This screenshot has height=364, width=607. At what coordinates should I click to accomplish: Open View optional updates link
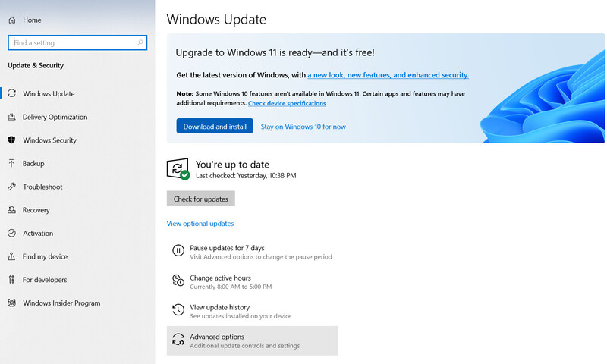pos(200,224)
